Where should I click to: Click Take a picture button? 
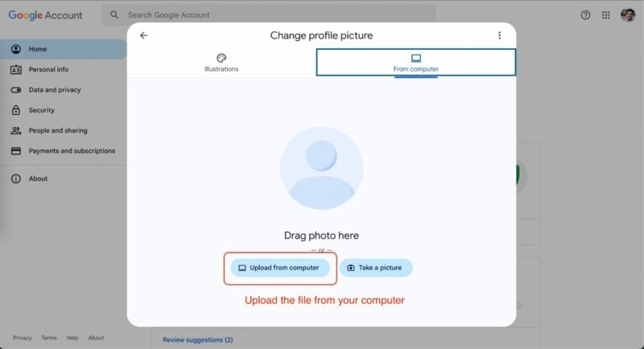(x=376, y=268)
